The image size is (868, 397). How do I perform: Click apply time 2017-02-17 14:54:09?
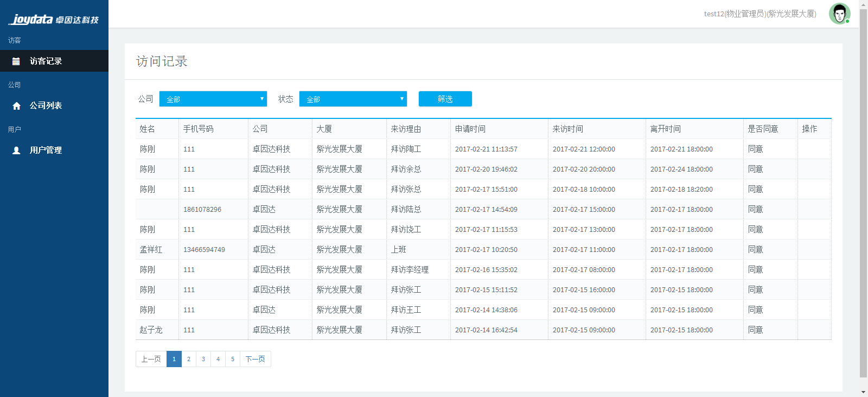[x=487, y=210]
